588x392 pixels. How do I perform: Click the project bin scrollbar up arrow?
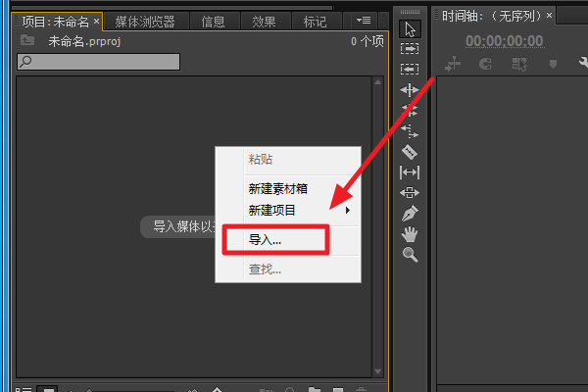pos(377,82)
